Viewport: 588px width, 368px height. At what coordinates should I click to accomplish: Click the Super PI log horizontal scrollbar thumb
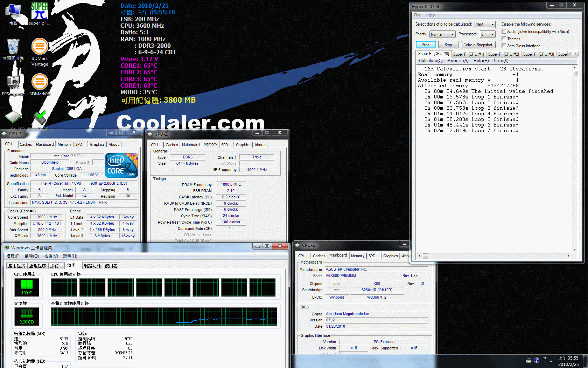(425, 256)
